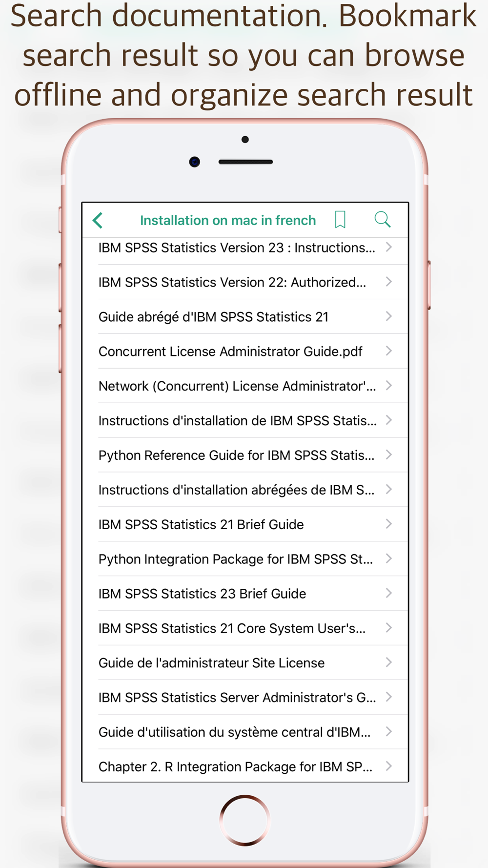
Task: Tap chevron on Python Reference Guide row
Action: pyautogui.click(x=389, y=455)
